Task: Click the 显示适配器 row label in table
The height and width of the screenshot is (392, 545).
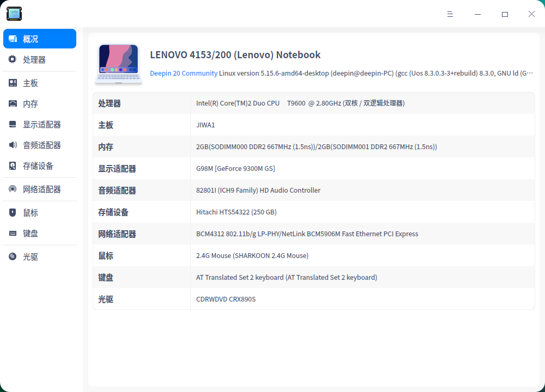Action: pyautogui.click(x=117, y=169)
